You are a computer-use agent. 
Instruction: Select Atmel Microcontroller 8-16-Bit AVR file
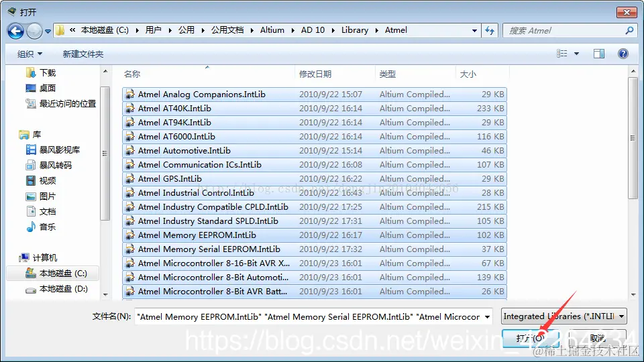[x=314, y=263]
